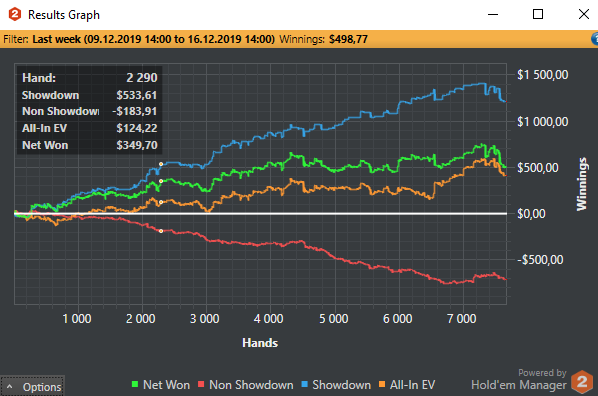The image size is (598, 396).
Task: Click the Hands axis title
Action: click(x=260, y=343)
